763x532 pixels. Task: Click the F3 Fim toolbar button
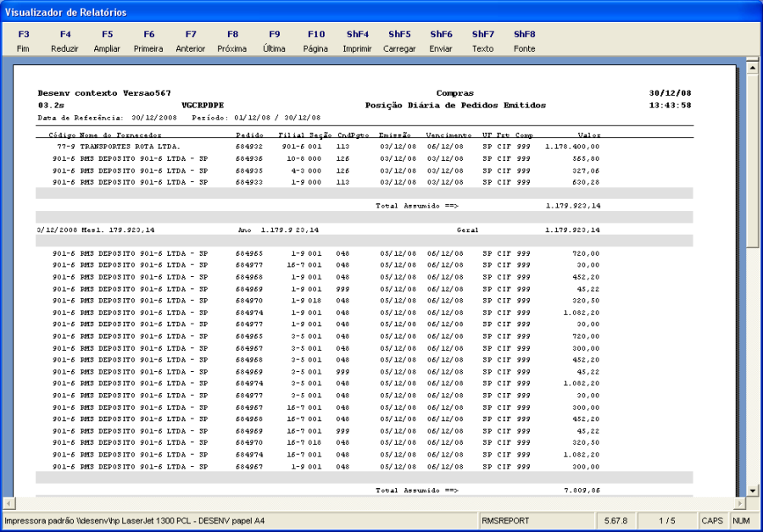23,41
